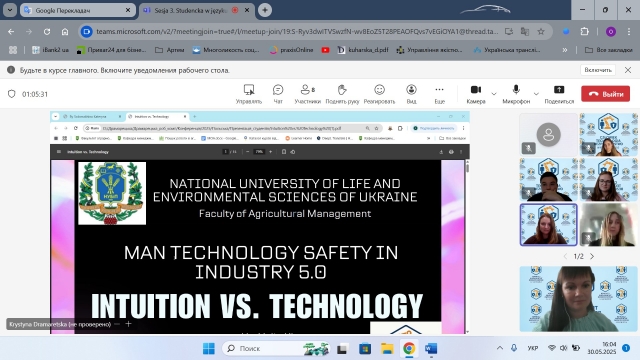The image size is (640, 360).
Task: Expand the Camera options arrow
Action: 494,94
